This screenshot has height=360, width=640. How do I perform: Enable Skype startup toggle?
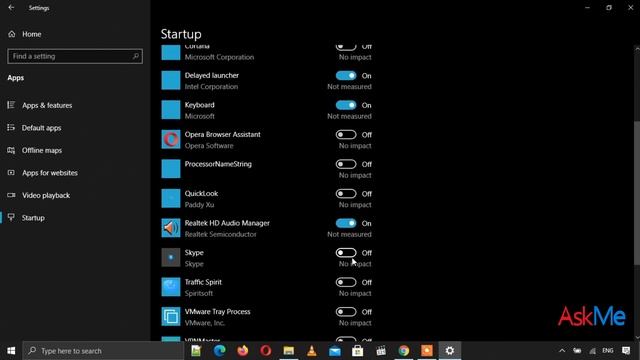[346, 253]
